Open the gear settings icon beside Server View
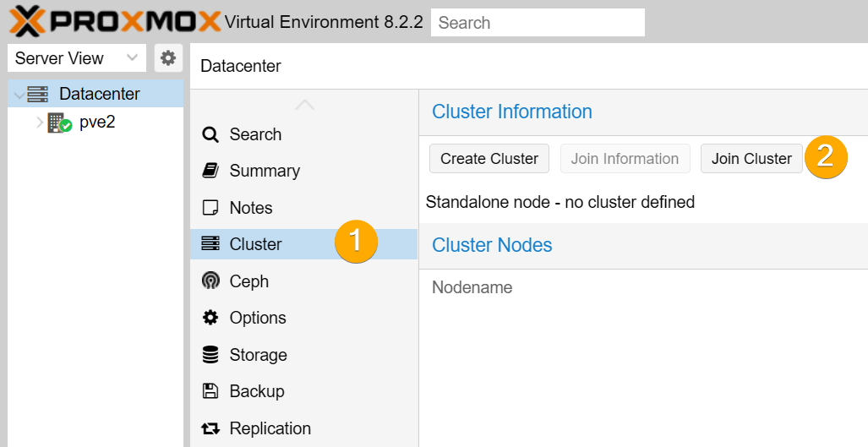The height and width of the screenshot is (447, 868). (x=168, y=57)
